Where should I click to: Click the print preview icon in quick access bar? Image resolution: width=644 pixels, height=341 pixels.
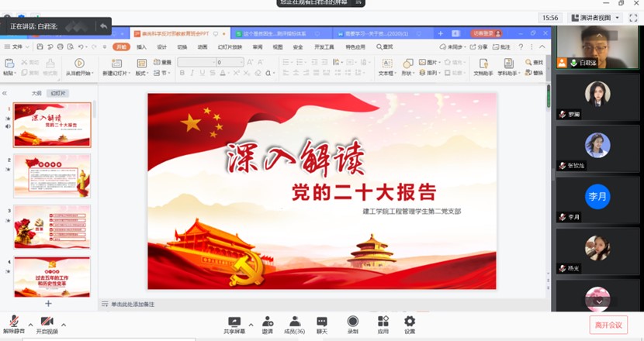pos(71,46)
